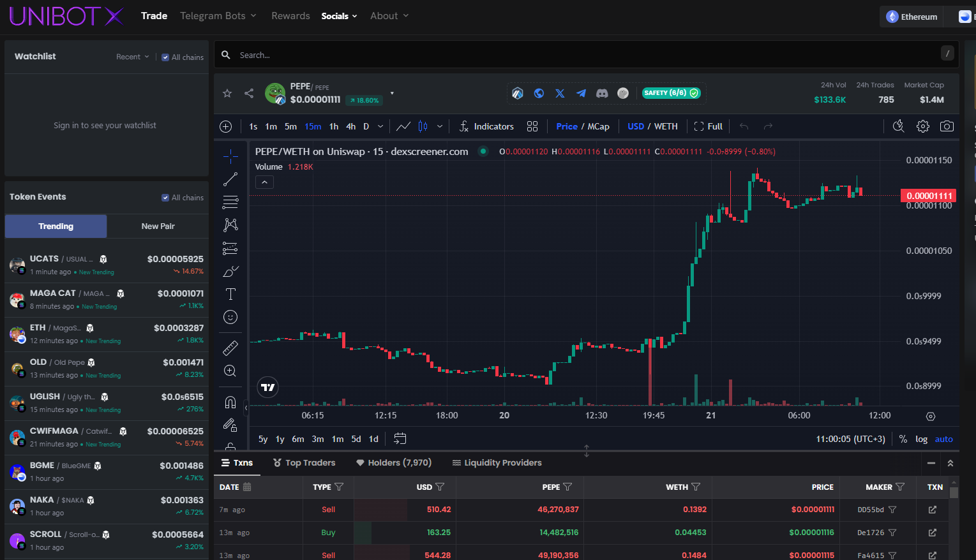The width and height of the screenshot is (976, 560).
Task: Expand the chart style dropdown arrow
Action: click(440, 126)
